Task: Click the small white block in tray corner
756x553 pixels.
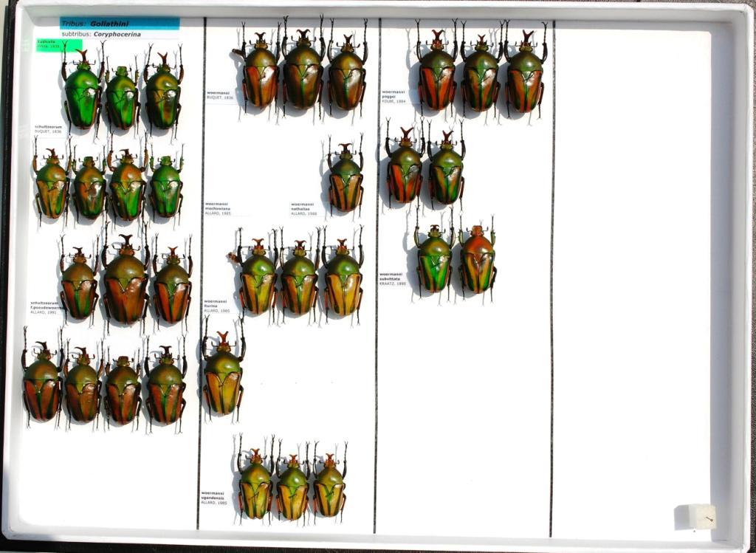Action: [x=696, y=517]
